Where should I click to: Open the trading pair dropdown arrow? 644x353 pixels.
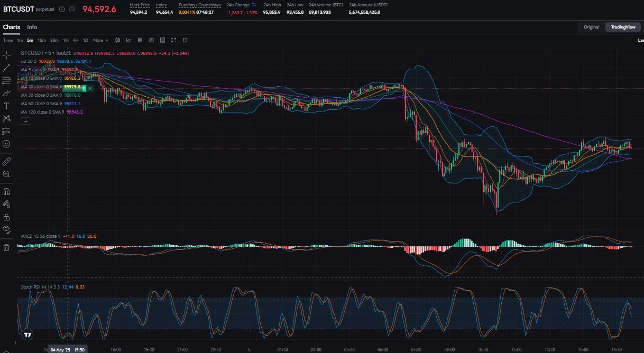62,9
